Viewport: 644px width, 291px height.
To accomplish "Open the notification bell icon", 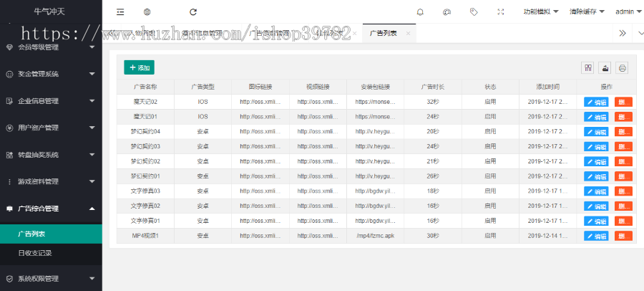I will pos(420,11).
